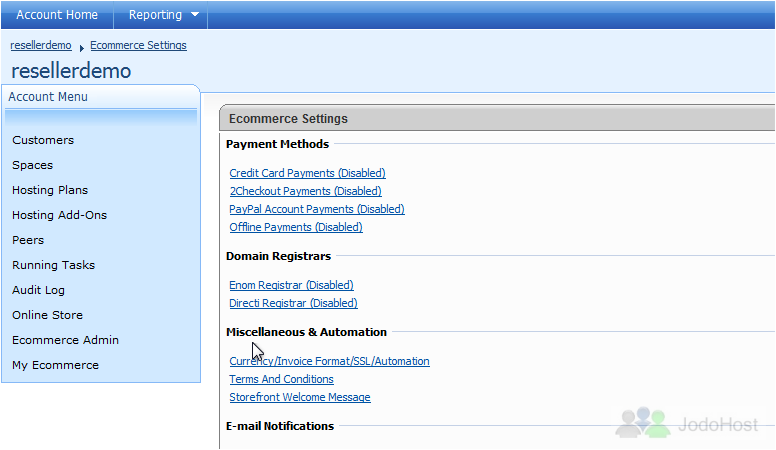
Task: Open Spaces in Account Menu
Action: coord(32,165)
